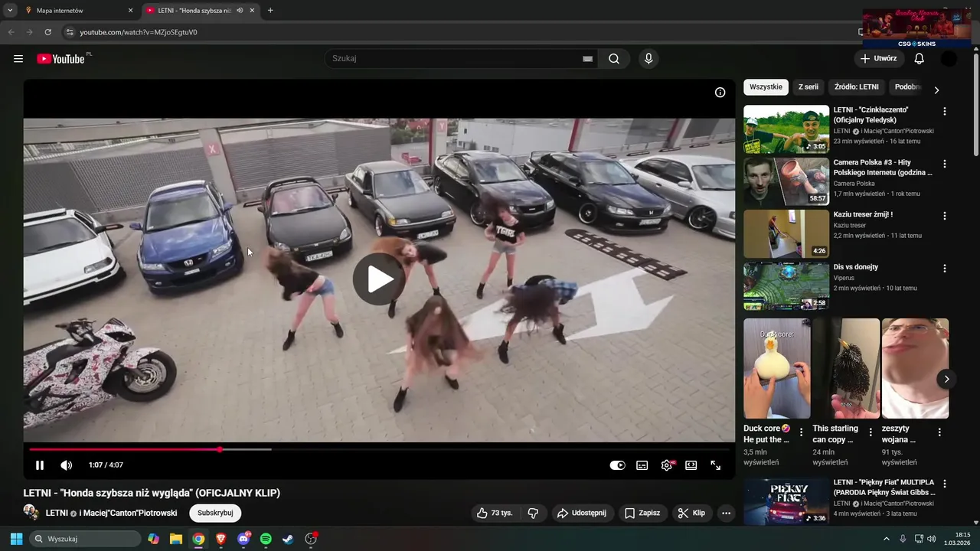Viewport: 980px width, 551px height.
Task: Select the Wszystkie filter chip
Action: click(766, 87)
